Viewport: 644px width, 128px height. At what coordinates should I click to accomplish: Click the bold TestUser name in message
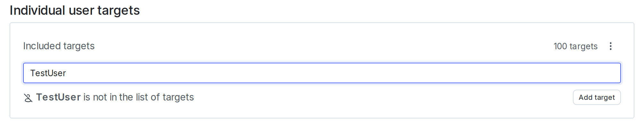(x=58, y=97)
